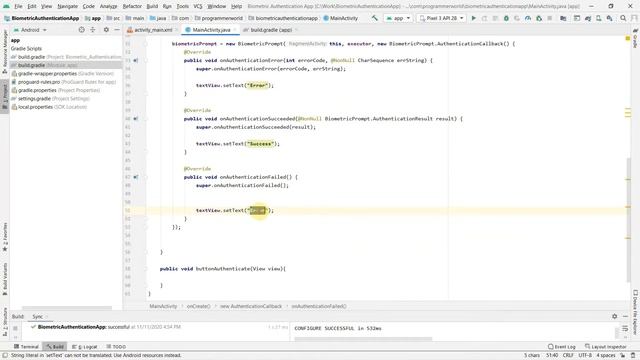Open the Android project view dropdown
Image resolution: width=640 pixels, height=360 pixels.
[30, 30]
